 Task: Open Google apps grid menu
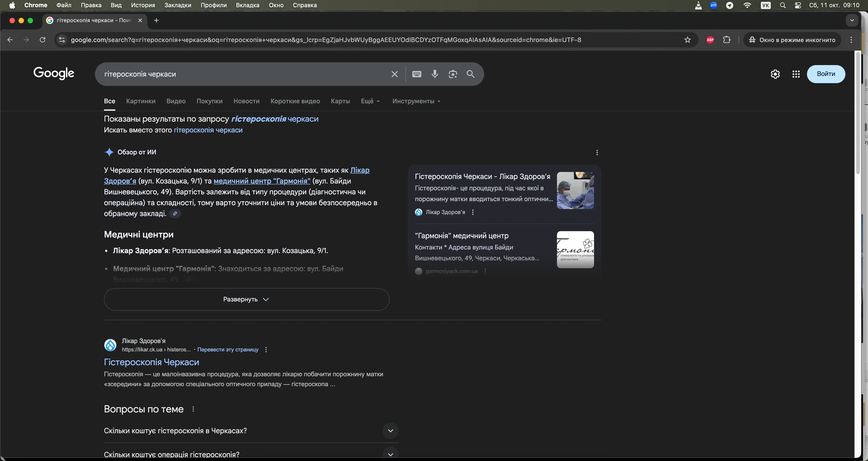pyautogui.click(x=796, y=74)
